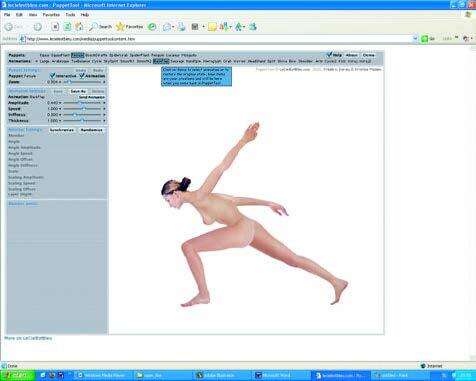The image size is (476, 381).
Task: Click the left arrow beside Speed value
Action: pyautogui.click(x=60, y=109)
